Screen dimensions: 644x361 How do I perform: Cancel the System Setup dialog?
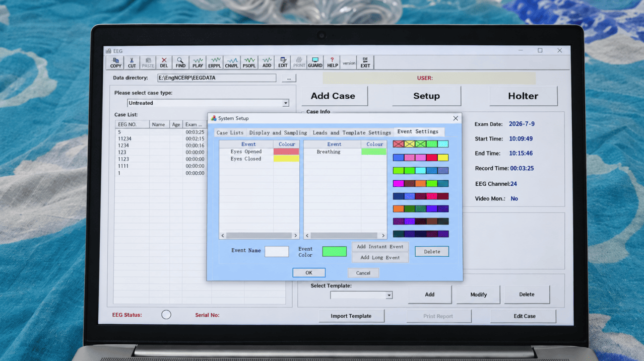pyautogui.click(x=363, y=273)
